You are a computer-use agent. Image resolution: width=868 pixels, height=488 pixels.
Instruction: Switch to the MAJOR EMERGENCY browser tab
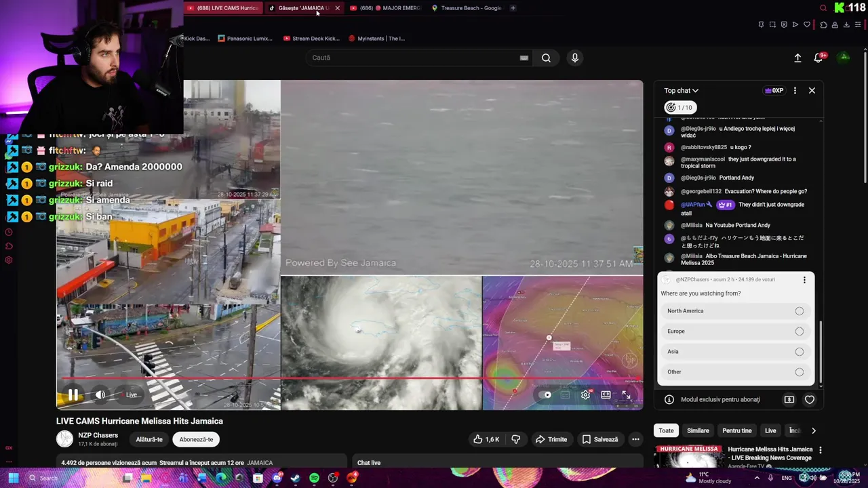[385, 8]
